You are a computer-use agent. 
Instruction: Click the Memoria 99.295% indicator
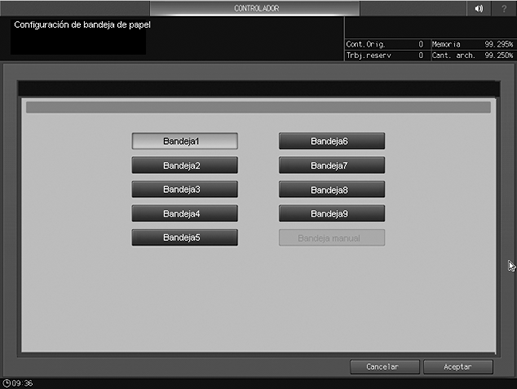[x=473, y=44]
